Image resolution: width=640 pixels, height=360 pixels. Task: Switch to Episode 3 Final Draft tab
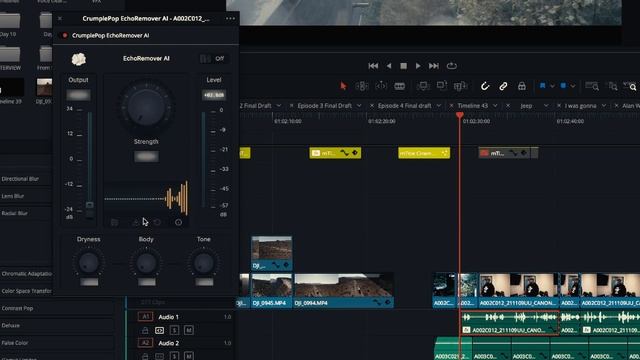click(324, 106)
